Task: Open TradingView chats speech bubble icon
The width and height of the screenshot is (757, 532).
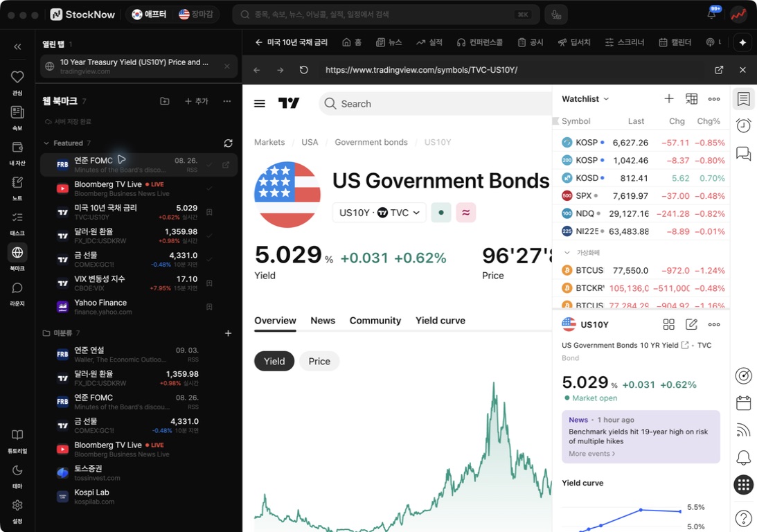Action: [743, 154]
